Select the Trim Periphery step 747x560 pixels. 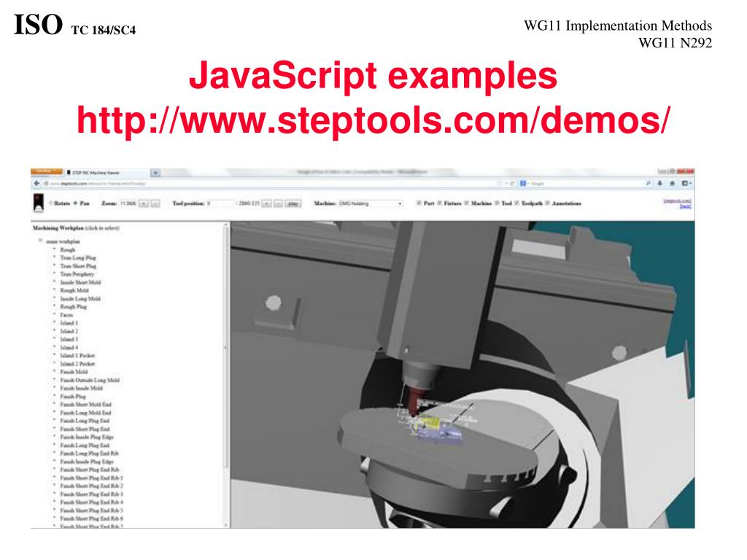(x=77, y=274)
